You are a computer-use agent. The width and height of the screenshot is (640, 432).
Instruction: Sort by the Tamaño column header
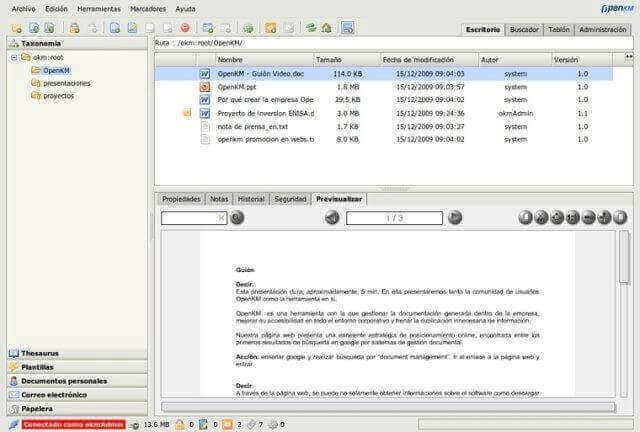[x=347, y=60]
